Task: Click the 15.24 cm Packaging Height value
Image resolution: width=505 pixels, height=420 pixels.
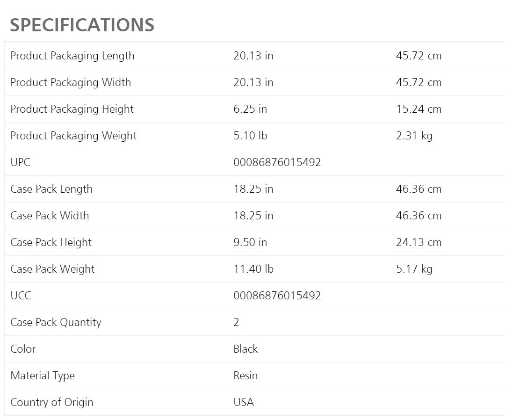Action: (x=418, y=109)
